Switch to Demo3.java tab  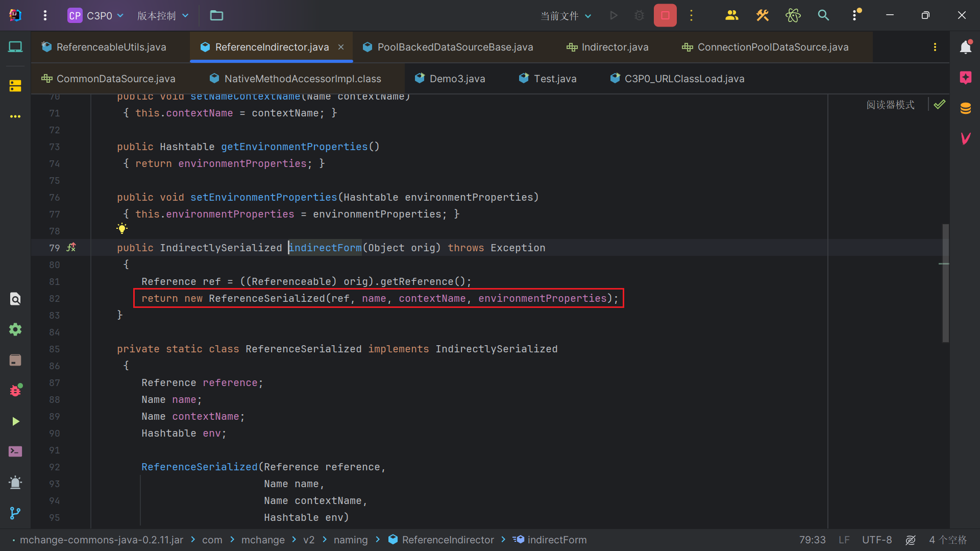[450, 79]
